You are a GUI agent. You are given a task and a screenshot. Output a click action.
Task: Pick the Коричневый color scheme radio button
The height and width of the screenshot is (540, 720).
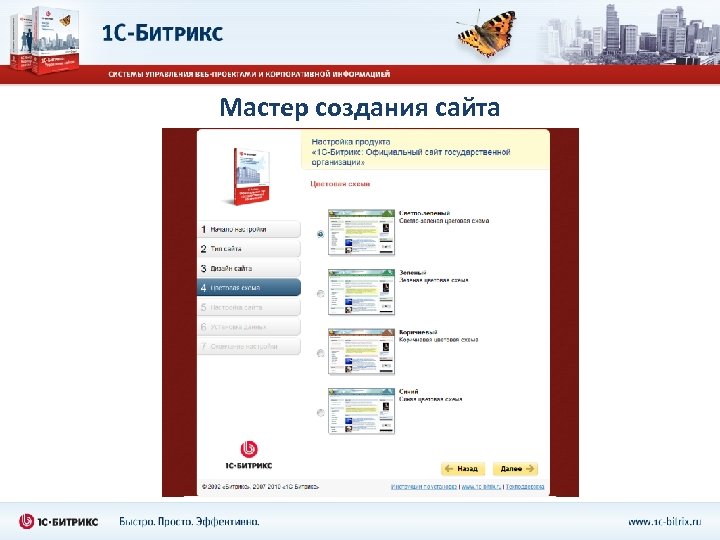coord(321,353)
